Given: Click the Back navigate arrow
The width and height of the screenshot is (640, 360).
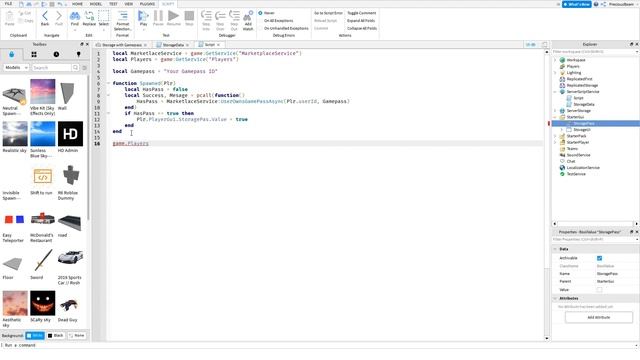Looking at the screenshot, I should (45, 16).
